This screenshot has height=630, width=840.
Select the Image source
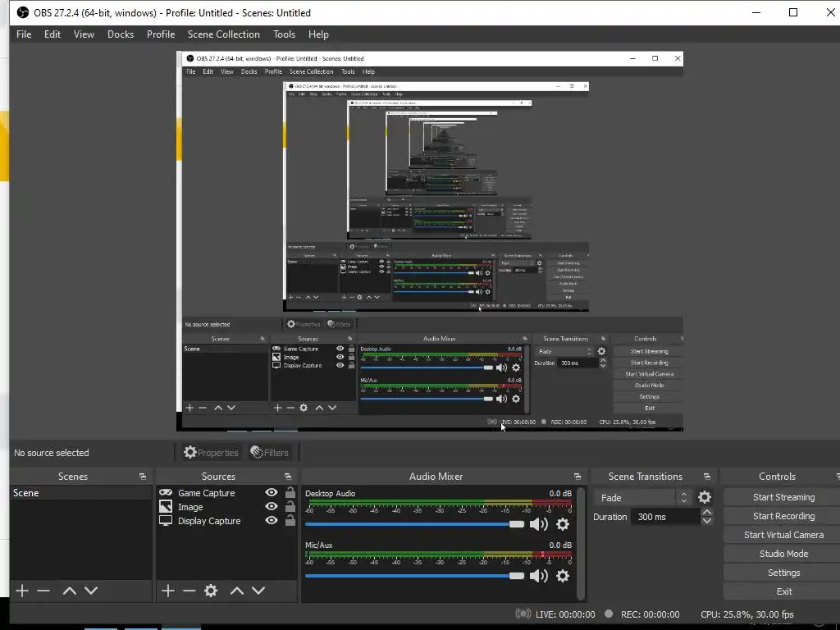190,507
